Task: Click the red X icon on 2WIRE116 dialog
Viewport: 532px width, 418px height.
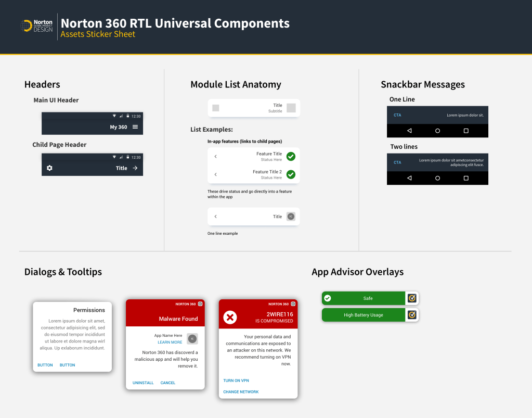Action: point(230,317)
